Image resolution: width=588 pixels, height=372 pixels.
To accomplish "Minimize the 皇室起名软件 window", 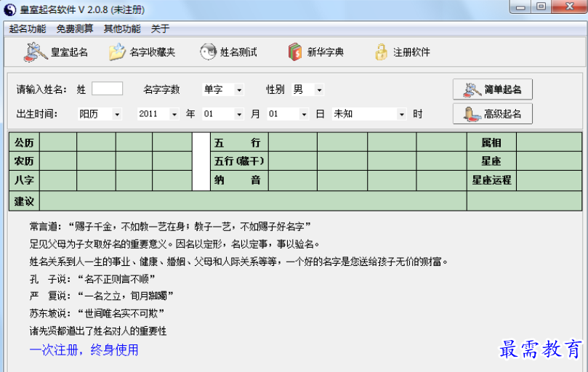I will [520, 7].
